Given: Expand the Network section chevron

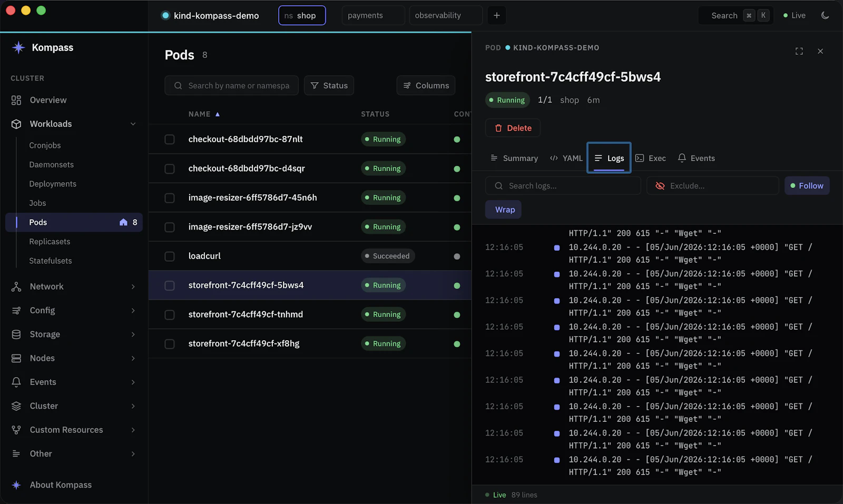Looking at the screenshot, I should 133,286.
